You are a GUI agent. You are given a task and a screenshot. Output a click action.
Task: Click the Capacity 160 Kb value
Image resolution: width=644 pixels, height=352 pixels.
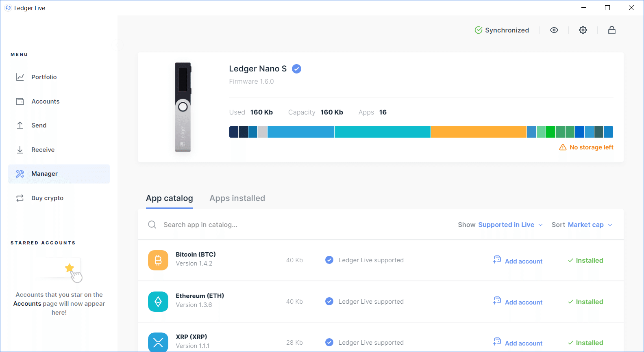[332, 112]
